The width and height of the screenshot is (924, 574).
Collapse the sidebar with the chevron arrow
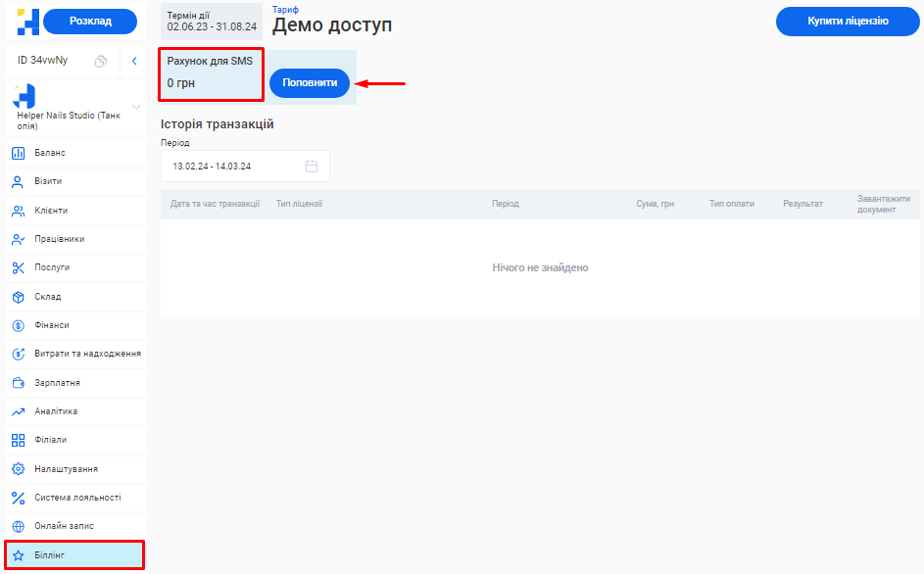click(134, 61)
